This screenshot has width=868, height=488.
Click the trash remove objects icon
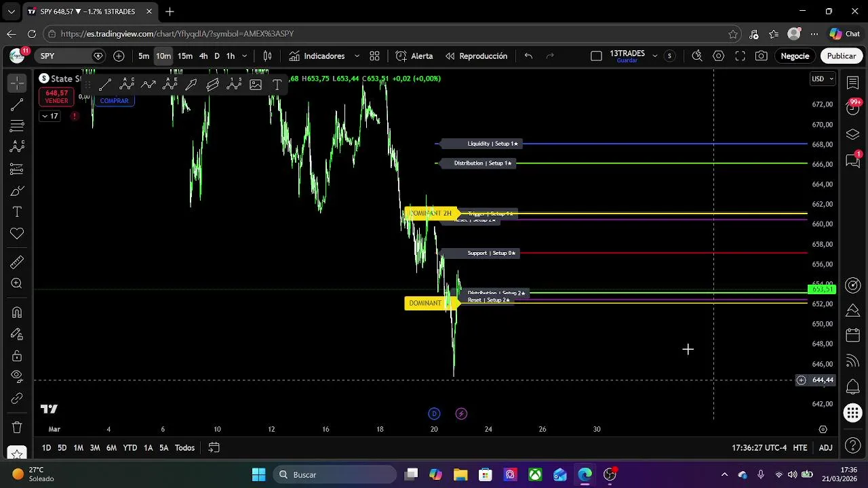point(17,428)
